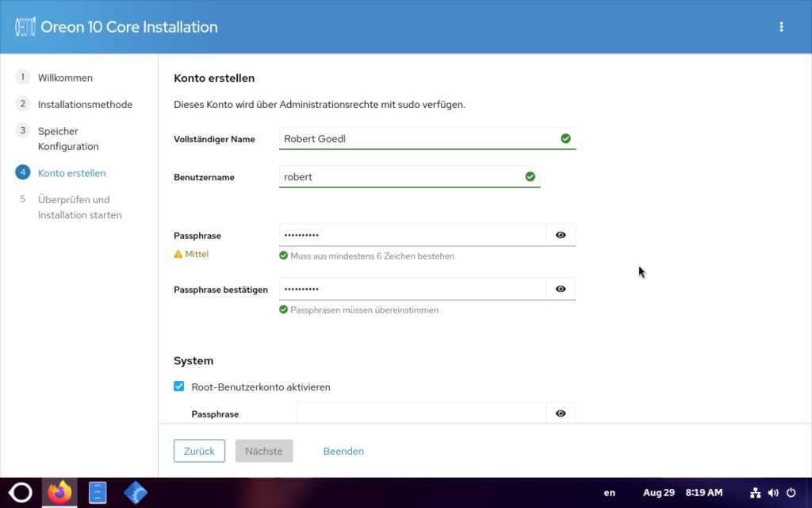812x508 pixels.
Task: Click 'Muss aus mindestens 6 Zeichen bestehen' hint
Action: (373, 256)
